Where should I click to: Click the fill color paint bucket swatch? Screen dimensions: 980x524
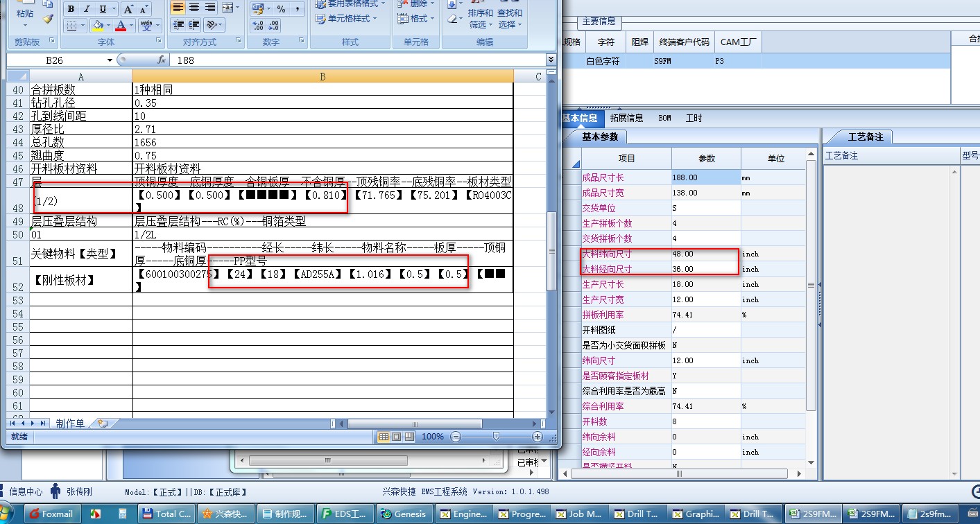click(97, 26)
